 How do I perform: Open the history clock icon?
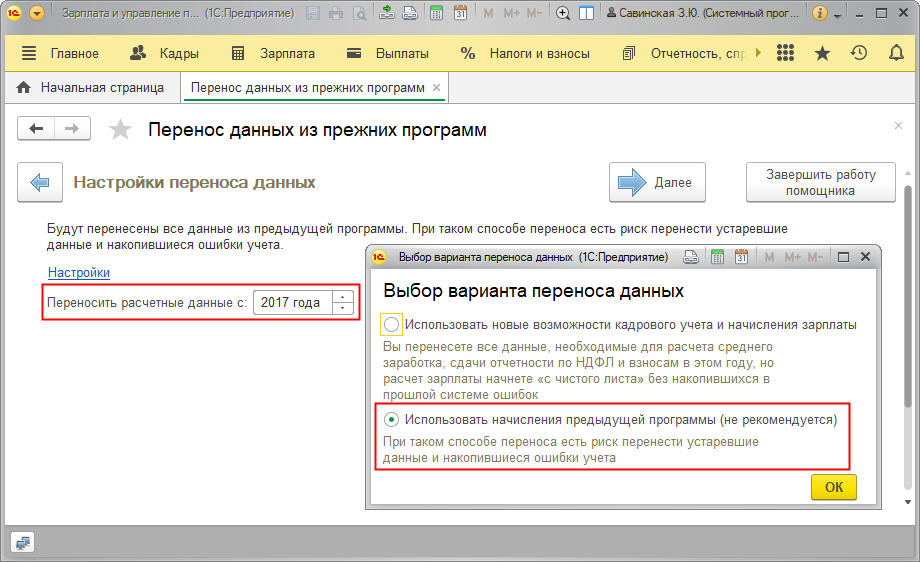click(859, 53)
